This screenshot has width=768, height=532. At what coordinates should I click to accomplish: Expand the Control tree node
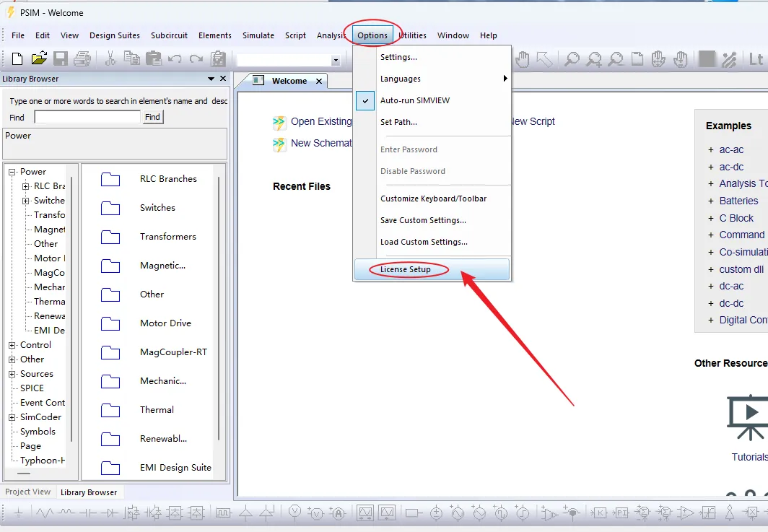12,345
